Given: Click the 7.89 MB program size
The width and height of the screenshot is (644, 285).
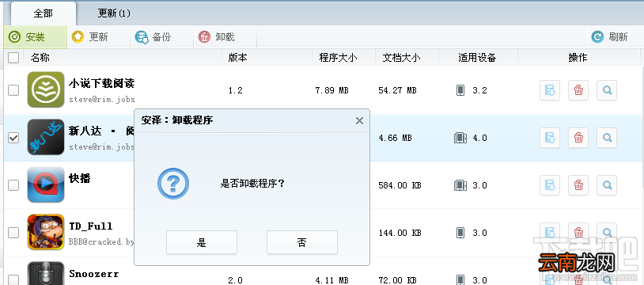Looking at the screenshot, I should pyautogui.click(x=331, y=90).
